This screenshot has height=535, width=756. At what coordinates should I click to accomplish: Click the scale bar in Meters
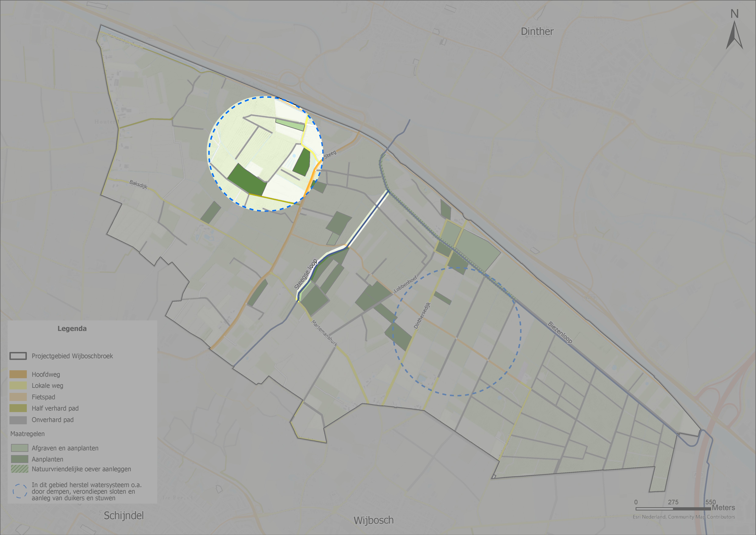coord(673,509)
